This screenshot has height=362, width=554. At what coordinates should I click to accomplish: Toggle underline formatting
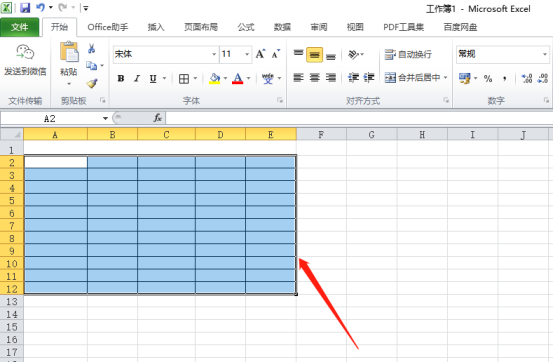[153, 78]
